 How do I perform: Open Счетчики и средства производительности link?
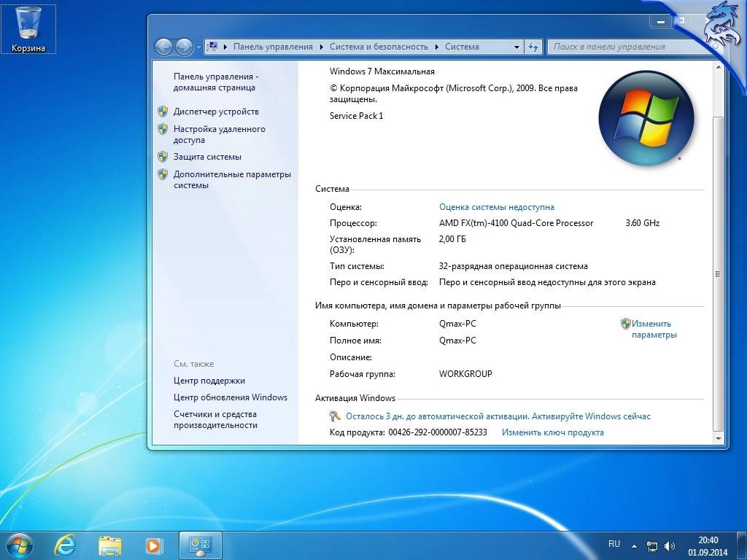(x=215, y=419)
